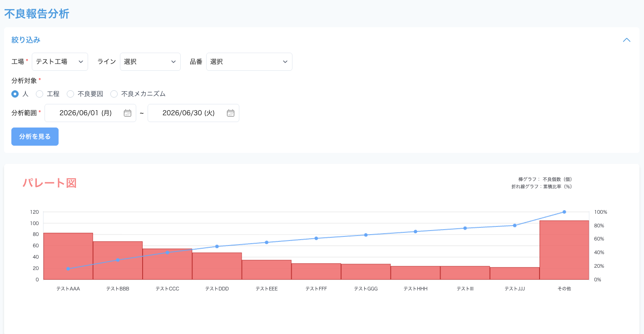Click the テストGGG bar in the chart
Screen dimensions: 644x334
366,272
